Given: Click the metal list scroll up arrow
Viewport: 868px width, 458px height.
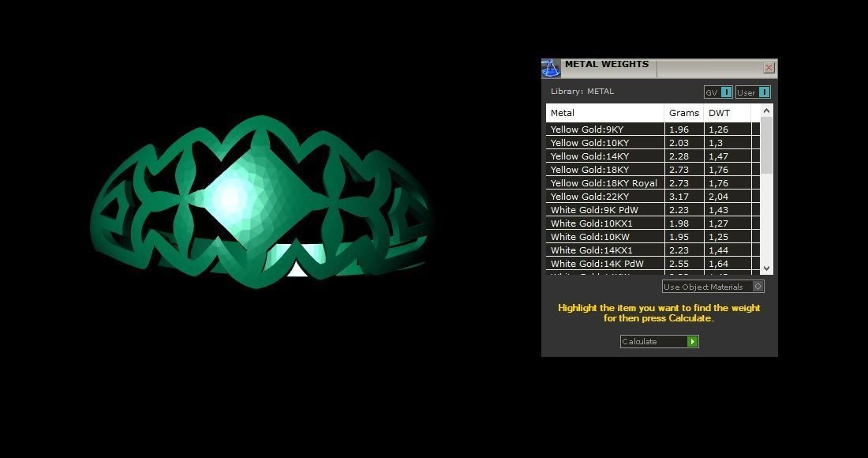Looking at the screenshot, I should point(767,111).
